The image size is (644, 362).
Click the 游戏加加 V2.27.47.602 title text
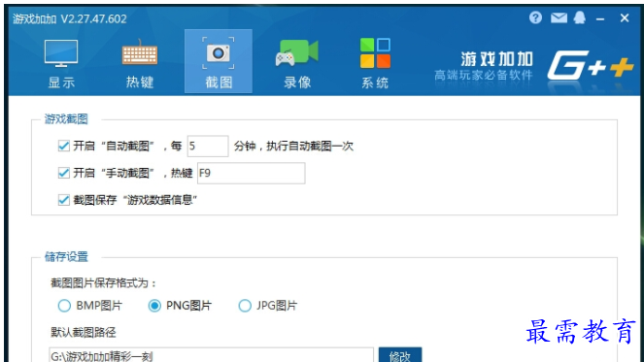click(x=69, y=18)
